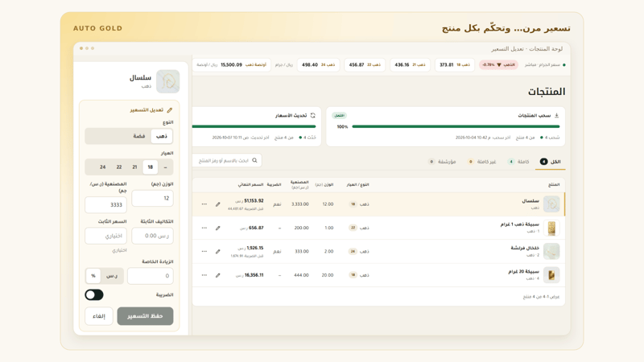Click the سلسال product image in the side panel
This screenshot has height=362, width=644.
(168, 81)
